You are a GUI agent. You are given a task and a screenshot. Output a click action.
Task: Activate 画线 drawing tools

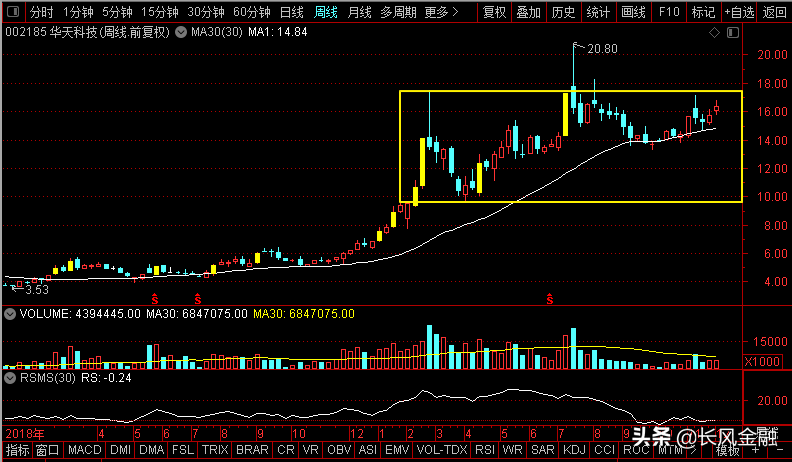[633, 12]
